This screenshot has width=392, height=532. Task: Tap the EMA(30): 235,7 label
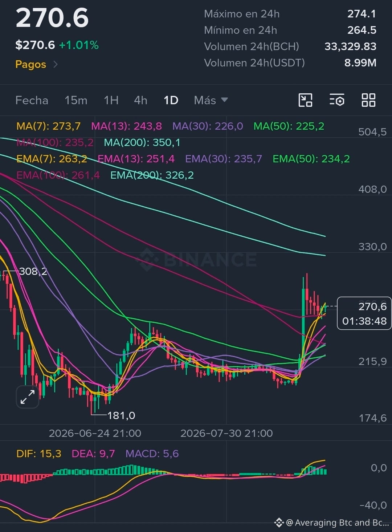point(224,159)
